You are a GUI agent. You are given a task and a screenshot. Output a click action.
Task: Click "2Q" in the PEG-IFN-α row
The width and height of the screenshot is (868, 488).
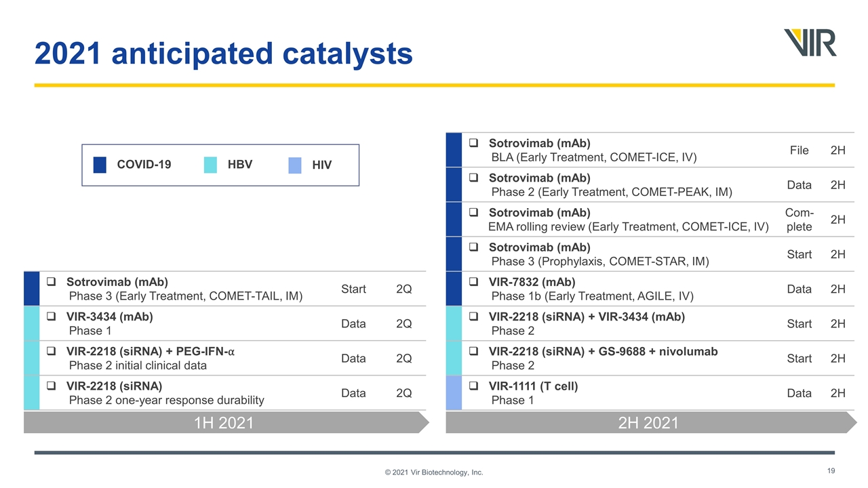403,359
